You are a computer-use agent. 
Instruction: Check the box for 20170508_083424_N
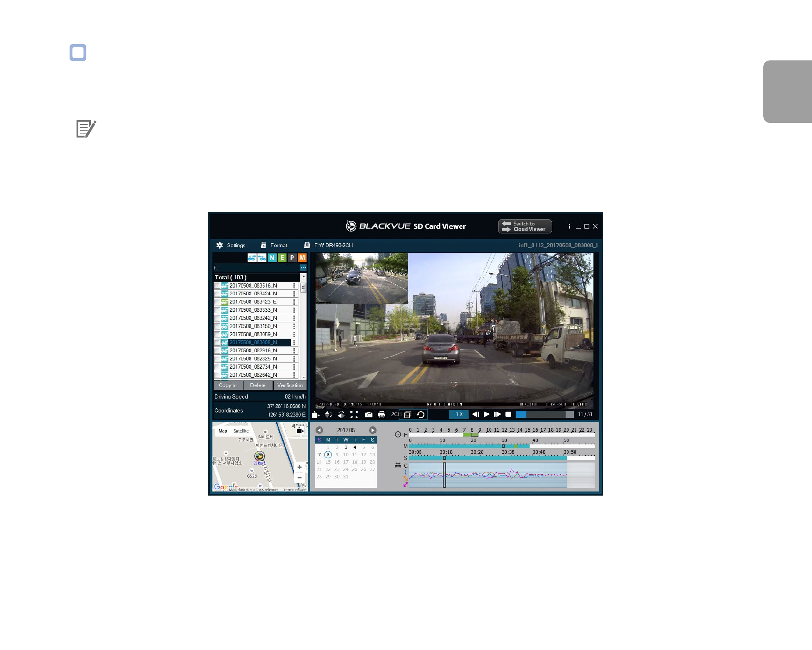[217, 294]
